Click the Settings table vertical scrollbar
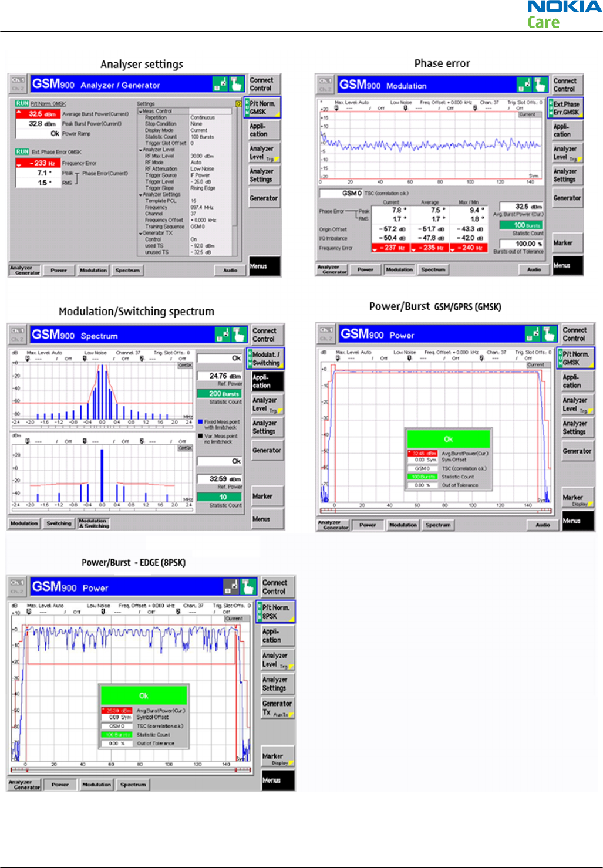Viewport: 603px width, 868px height. (234, 182)
